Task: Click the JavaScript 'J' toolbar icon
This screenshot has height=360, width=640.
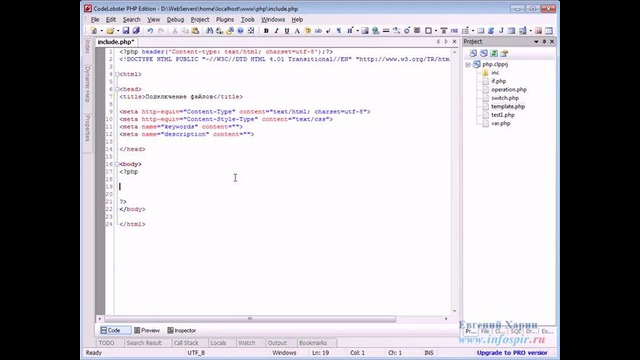Action: pos(501,31)
